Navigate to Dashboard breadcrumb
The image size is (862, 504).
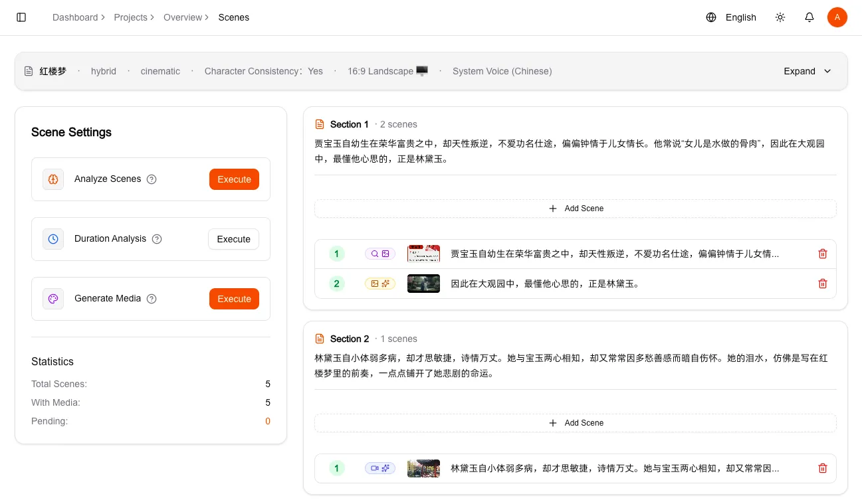75,17
